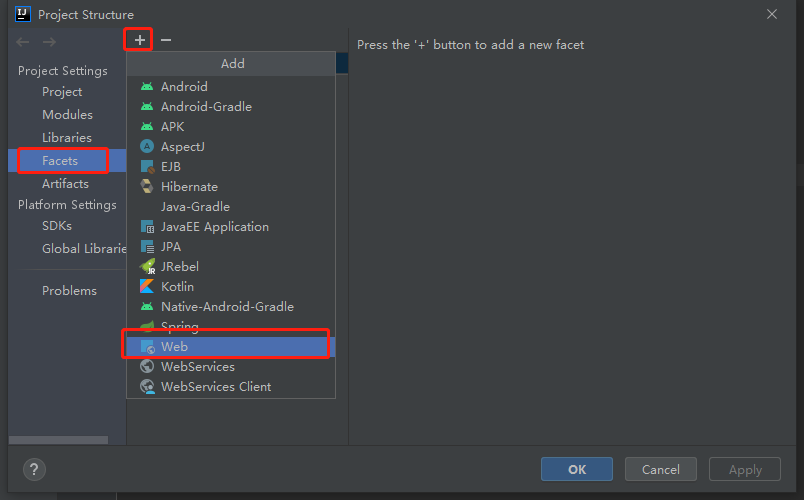Click the WebServices globe icon
Screen dimensions: 804x500
pyautogui.click(x=147, y=367)
